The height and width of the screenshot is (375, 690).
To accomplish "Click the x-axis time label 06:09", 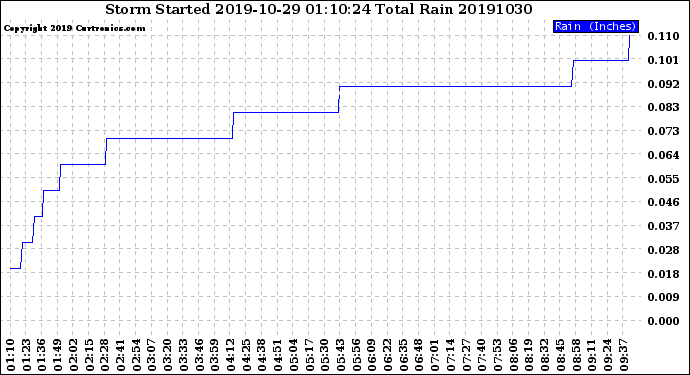I will point(372,355).
